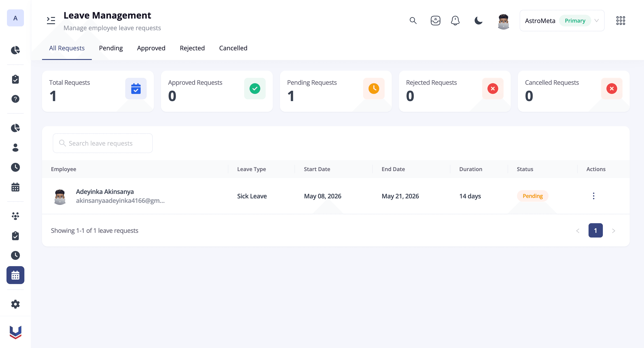Image resolution: width=644 pixels, height=348 pixels.
Task: Switch to the Rejected tab
Action: (192, 48)
